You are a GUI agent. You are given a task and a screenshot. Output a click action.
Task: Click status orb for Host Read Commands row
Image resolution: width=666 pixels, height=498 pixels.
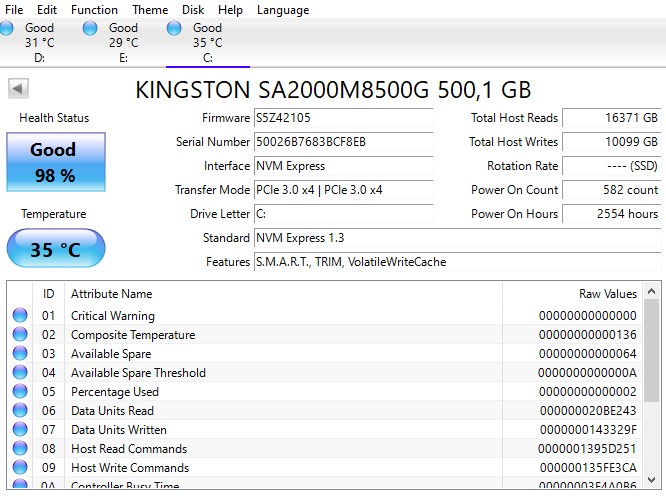(x=20, y=448)
